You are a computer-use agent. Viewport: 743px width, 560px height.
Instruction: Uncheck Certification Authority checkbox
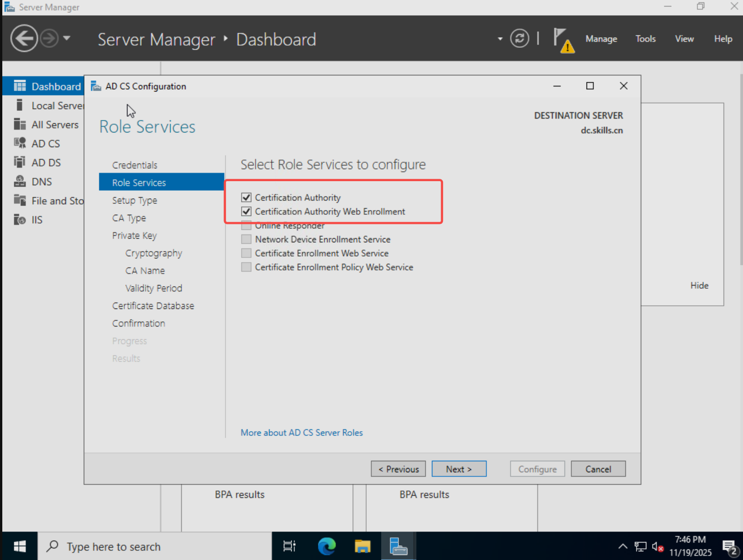click(x=246, y=198)
